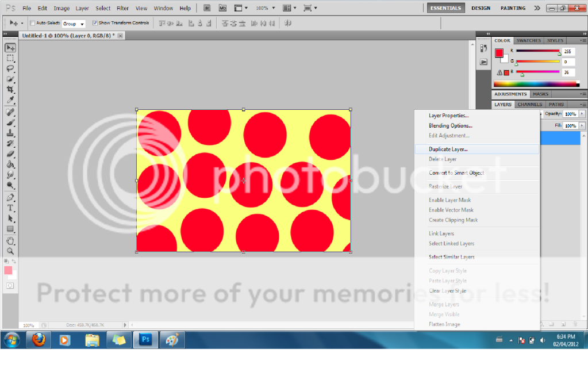The height and width of the screenshot is (391, 588).
Task: Activate the Hand tool
Action: (10, 241)
